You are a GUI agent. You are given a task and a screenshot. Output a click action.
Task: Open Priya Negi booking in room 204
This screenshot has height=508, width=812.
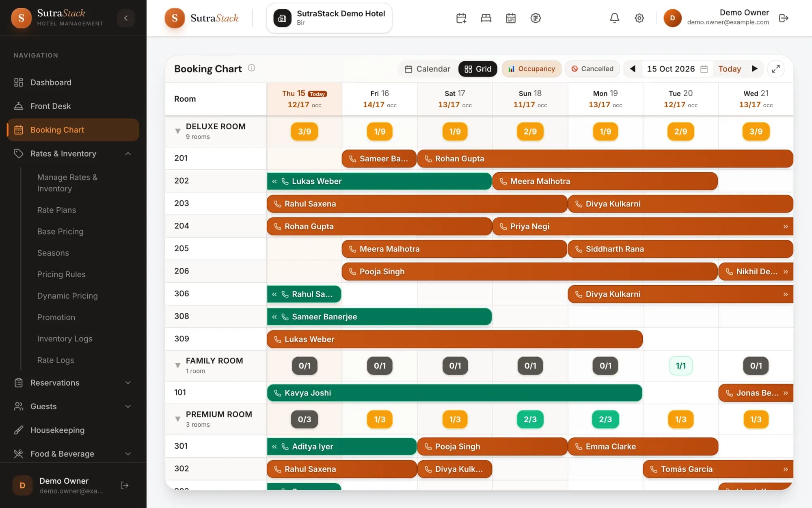[x=643, y=226]
